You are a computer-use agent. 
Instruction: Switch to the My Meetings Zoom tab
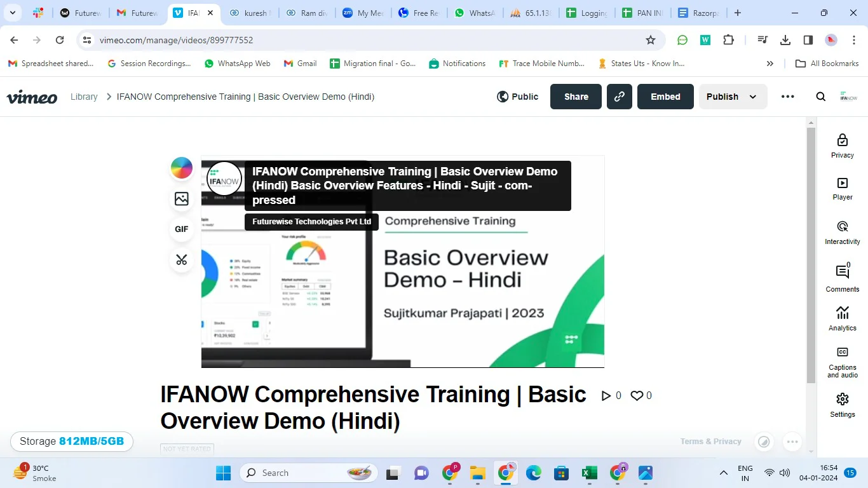click(x=362, y=13)
